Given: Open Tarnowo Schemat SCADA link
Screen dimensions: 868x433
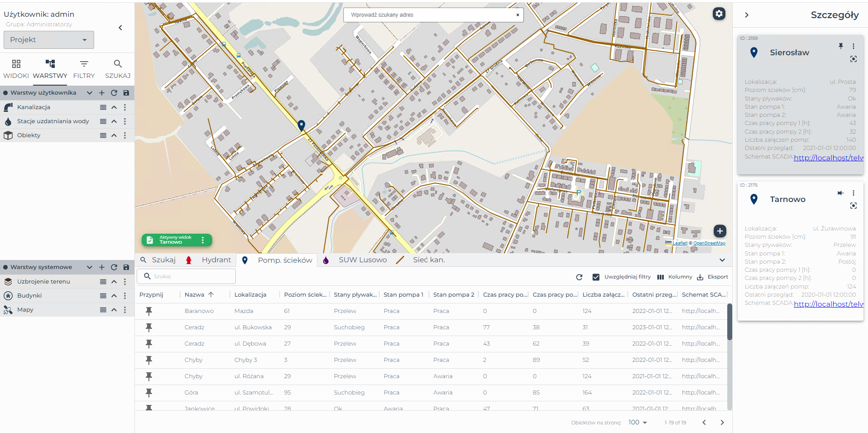Looking at the screenshot, I should (828, 304).
